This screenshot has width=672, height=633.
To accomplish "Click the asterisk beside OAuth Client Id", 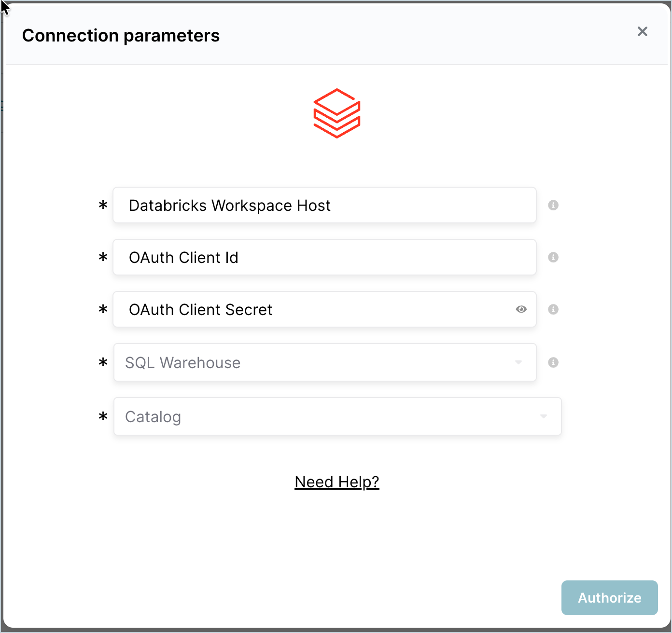I will click(103, 258).
